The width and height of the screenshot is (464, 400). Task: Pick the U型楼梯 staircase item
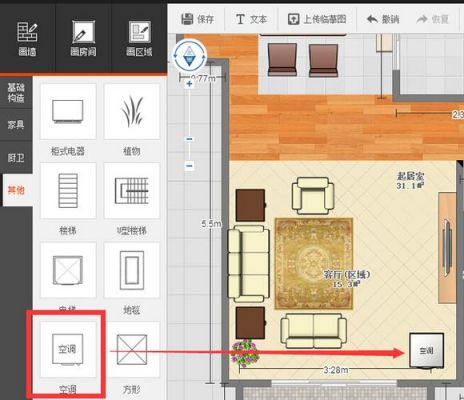[132, 191]
